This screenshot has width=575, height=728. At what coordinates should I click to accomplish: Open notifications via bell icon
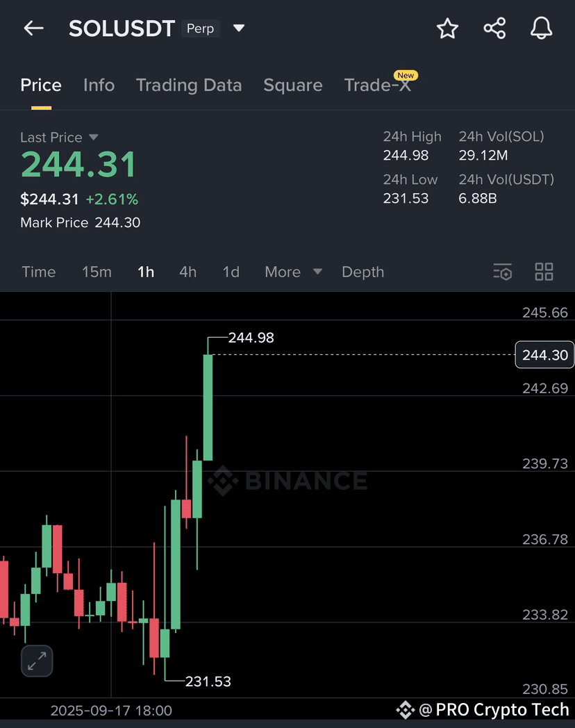pyautogui.click(x=541, y=28)
